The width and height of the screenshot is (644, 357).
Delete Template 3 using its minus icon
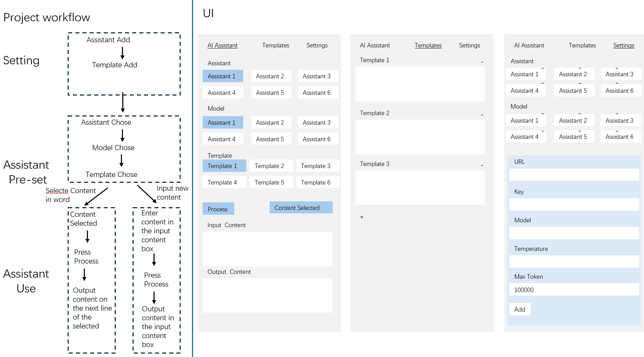point(482,166)
